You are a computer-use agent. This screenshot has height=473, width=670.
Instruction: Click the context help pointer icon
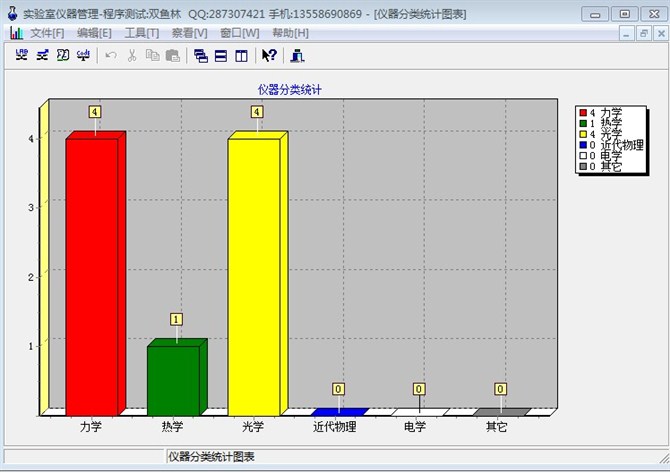click(x=270, y=56)
